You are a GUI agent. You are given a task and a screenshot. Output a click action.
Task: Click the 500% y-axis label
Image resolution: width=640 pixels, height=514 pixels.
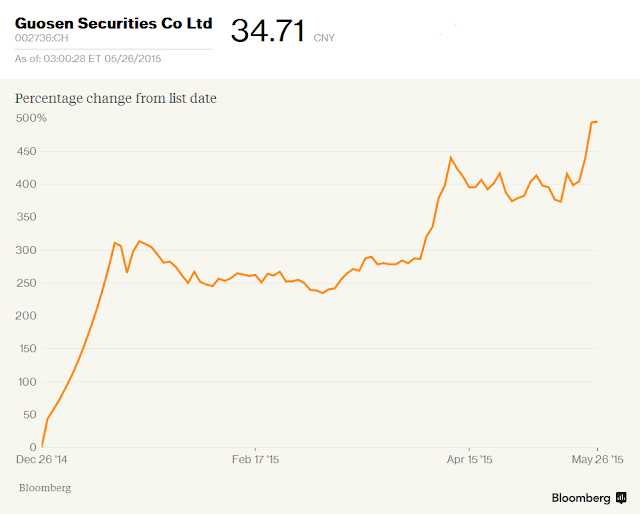[32, 118]
